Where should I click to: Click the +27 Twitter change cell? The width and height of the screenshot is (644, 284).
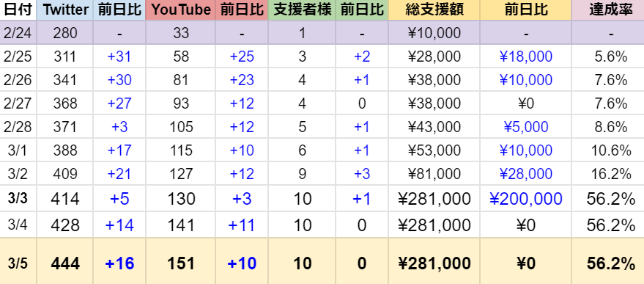tap(119, 103)
